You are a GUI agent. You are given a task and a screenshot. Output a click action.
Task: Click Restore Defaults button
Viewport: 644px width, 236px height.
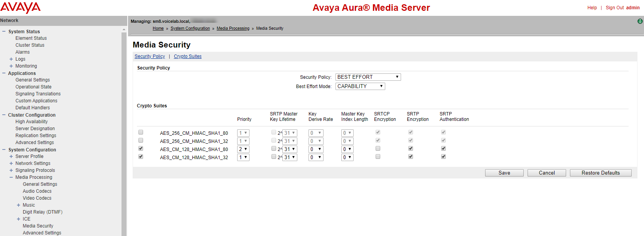[601, 173]
